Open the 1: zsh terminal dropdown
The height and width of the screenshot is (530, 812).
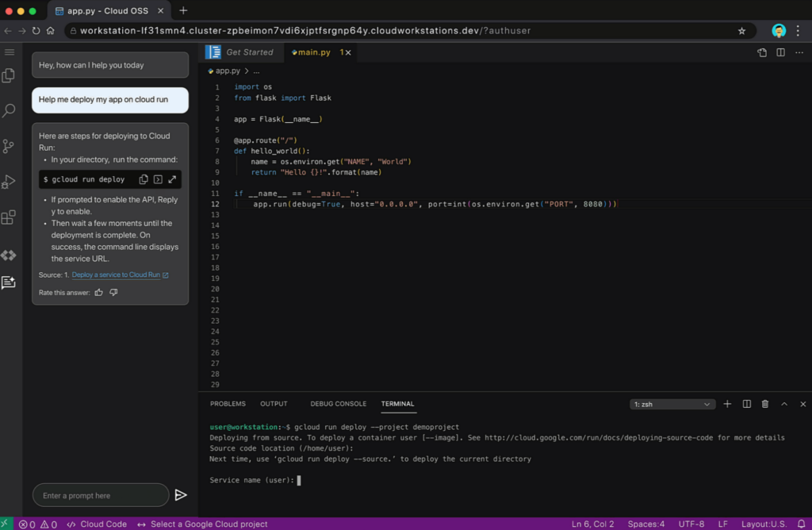[x=672, y=404]
